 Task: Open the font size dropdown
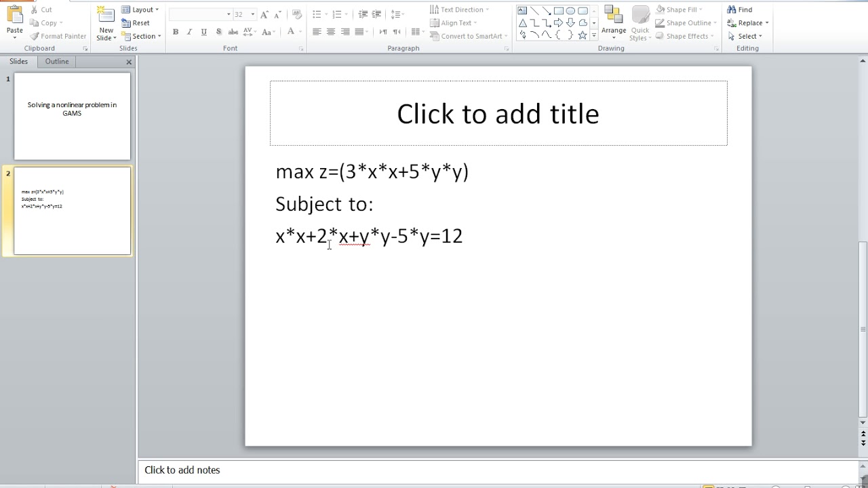point(253,14)
